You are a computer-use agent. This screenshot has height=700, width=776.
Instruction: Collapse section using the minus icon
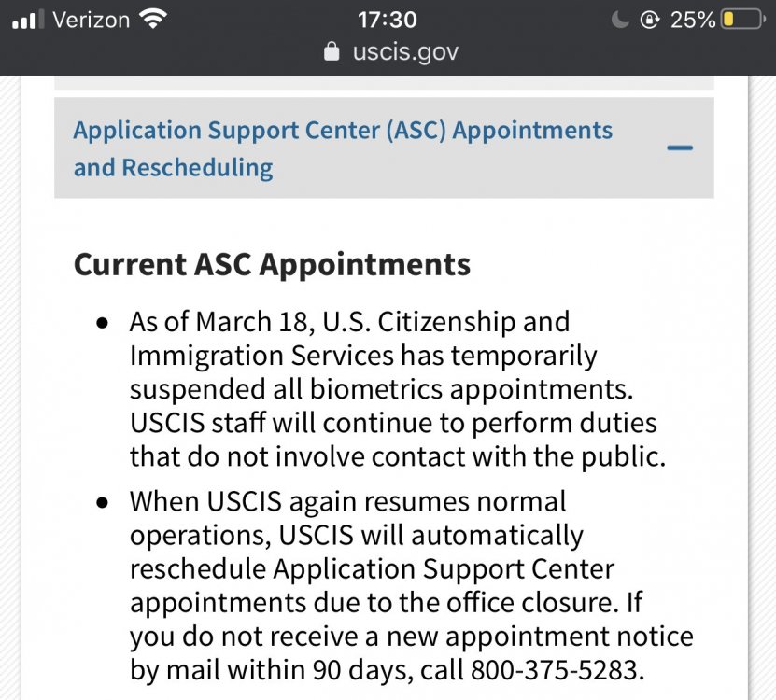(680, 147)
